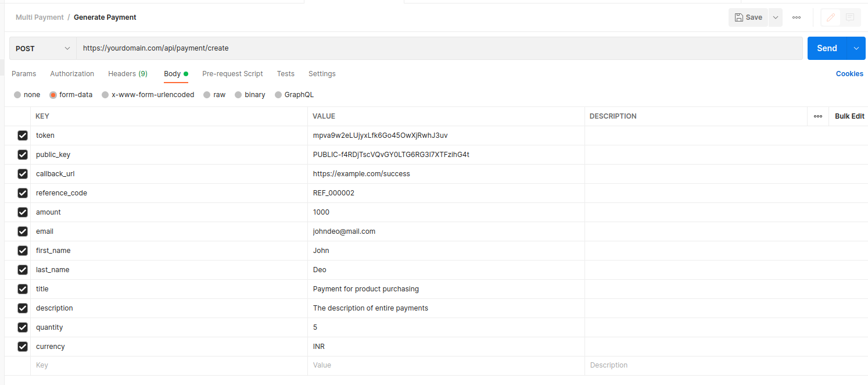Click the blue Send button
The height and width of the screenshot is (385, 868).
827,48
